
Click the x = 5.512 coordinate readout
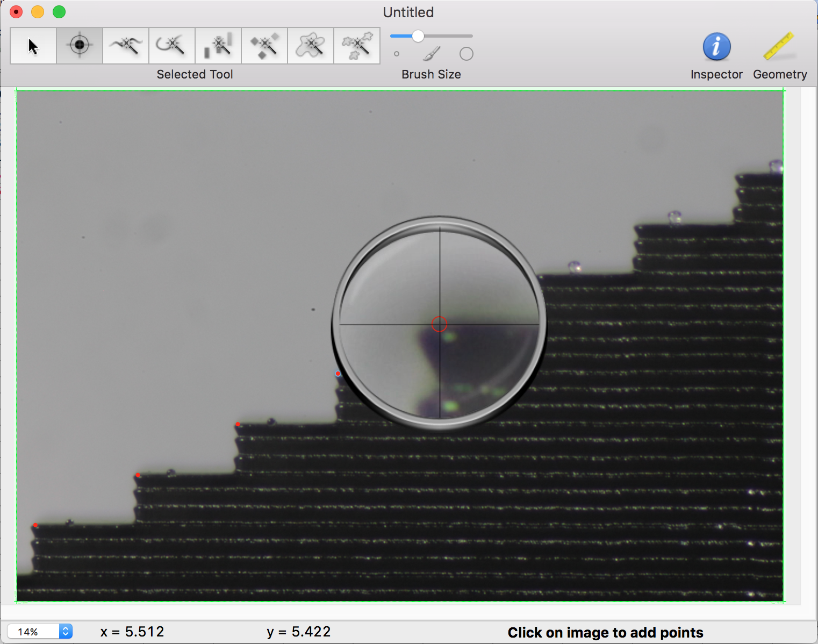coord(132,632)
